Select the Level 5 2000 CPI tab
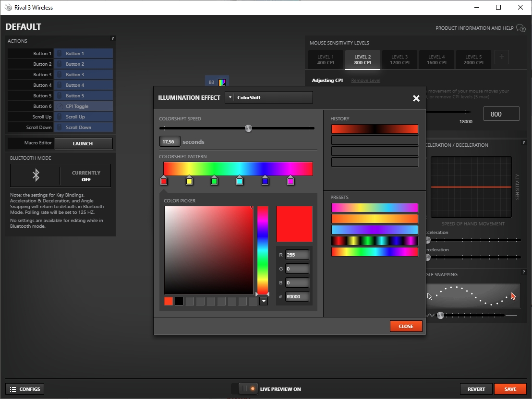Image resolution: width=532 pixels, height=399 pixels. pyautogui.click(x=473, y=59)
